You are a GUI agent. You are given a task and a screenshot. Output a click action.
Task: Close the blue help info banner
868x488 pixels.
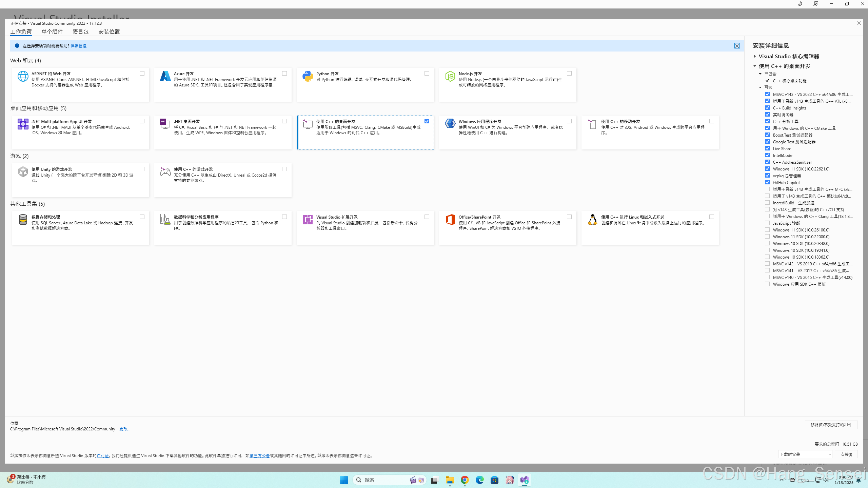737,46
